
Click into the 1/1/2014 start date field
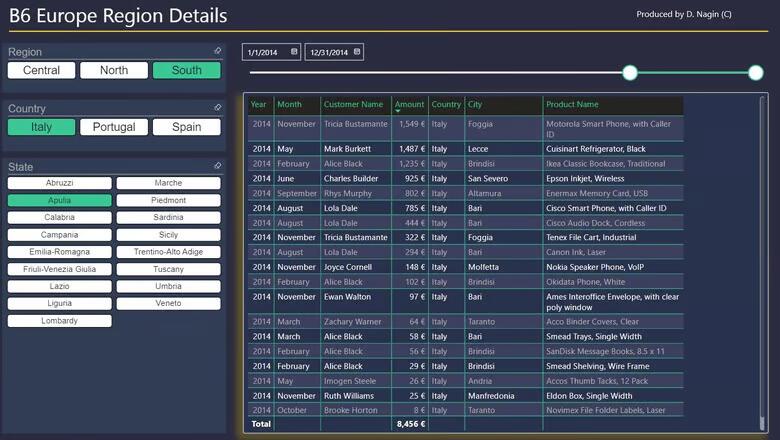264,52
